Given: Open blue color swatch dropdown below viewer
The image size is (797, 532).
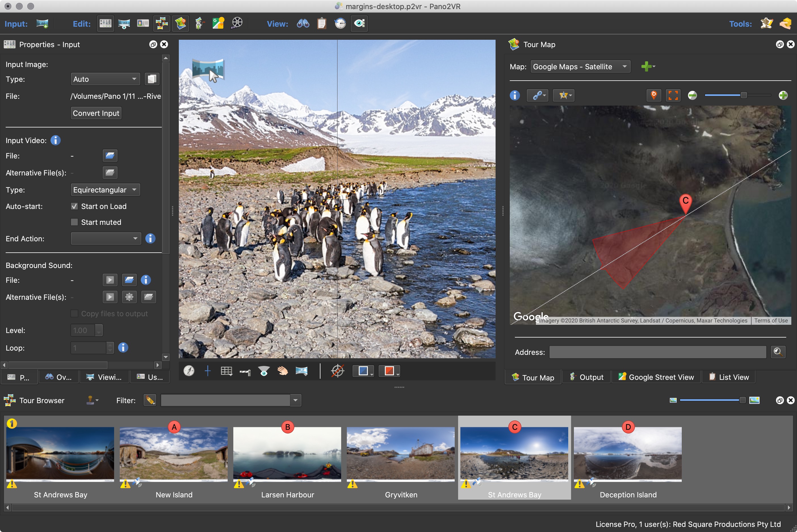Looking at the screenshot, I should click(363, 371).
